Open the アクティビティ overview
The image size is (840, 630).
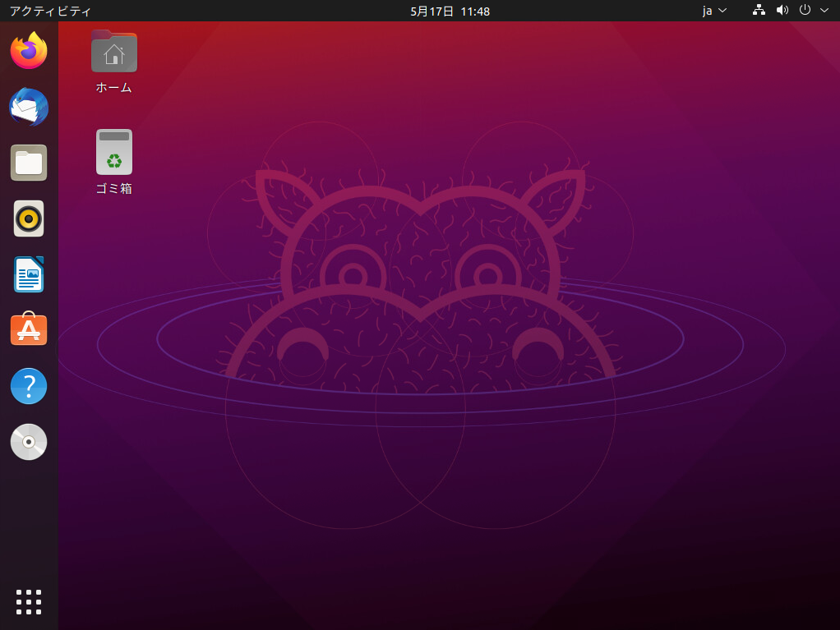[50, 11]
